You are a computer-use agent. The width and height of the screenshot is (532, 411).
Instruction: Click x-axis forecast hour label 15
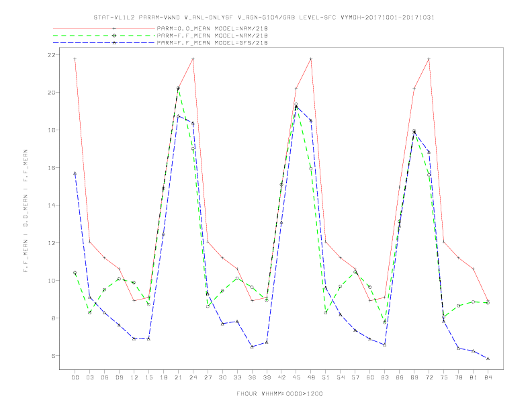148,377
